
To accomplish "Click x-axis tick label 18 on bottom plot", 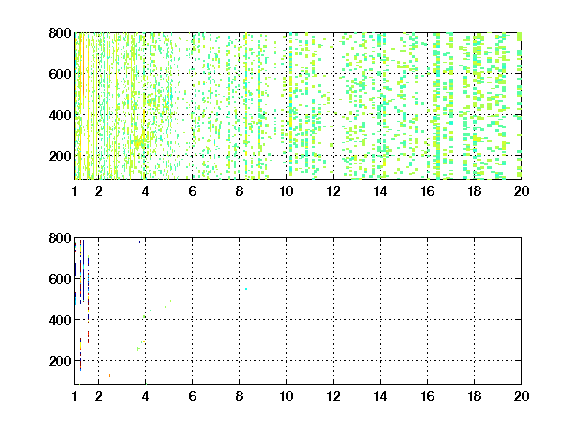I will [474, 396].
